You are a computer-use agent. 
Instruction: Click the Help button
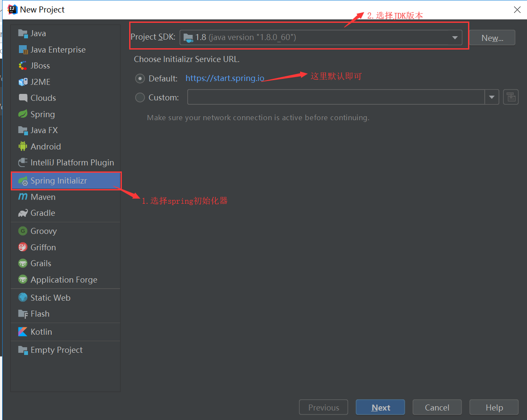(494, 408)
